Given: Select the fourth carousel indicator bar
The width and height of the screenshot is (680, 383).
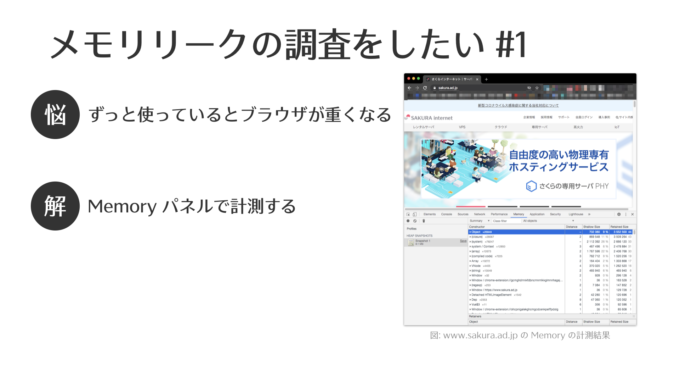Looking at the screenshot, I should [x=566, y=206].
